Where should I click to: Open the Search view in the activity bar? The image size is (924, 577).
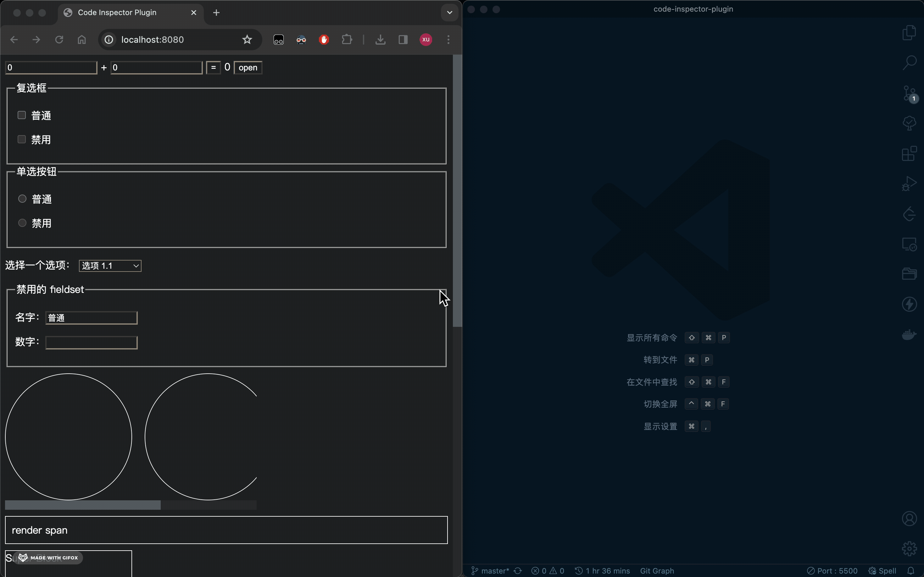click(x=909, y=63)
